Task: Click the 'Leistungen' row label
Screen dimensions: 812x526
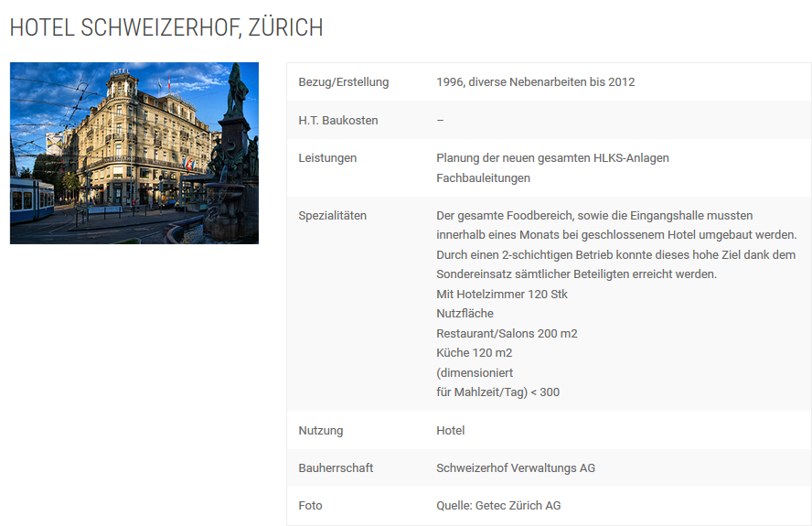Action: [x=327, y=158]
